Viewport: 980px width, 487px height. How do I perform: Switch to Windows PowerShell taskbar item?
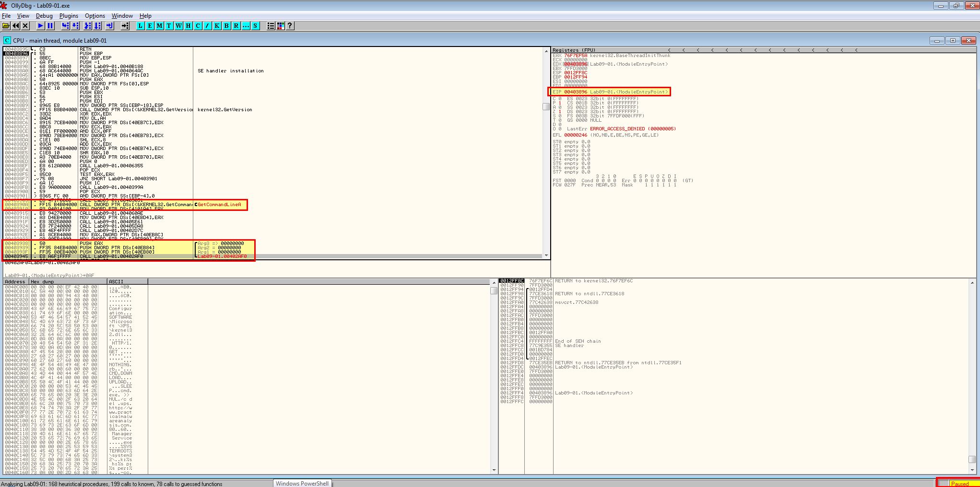[302, 483]
